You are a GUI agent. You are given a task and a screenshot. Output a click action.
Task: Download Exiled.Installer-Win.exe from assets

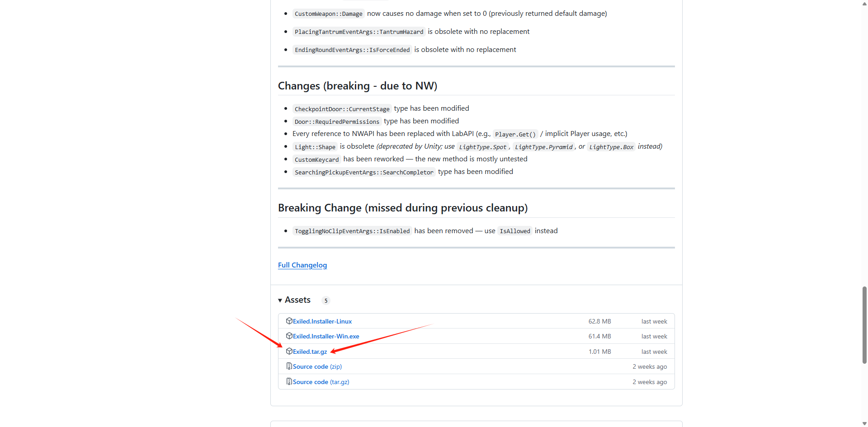tap(325, 336)
